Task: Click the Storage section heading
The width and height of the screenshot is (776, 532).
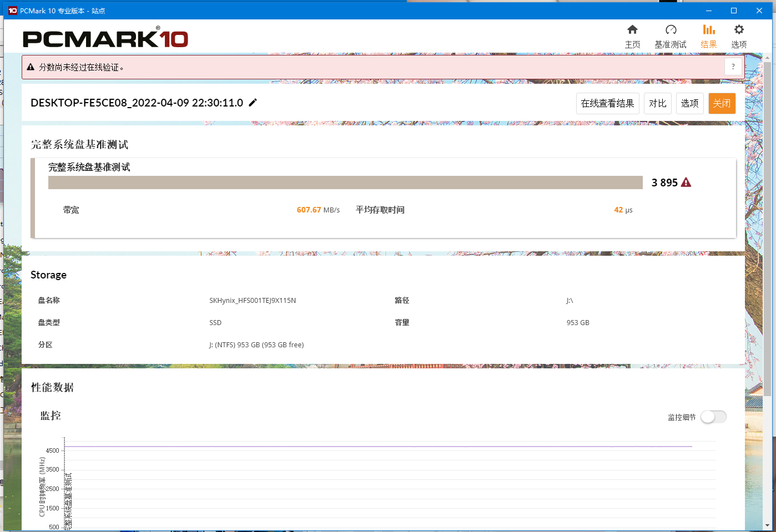Action: [x=48, y=275]
